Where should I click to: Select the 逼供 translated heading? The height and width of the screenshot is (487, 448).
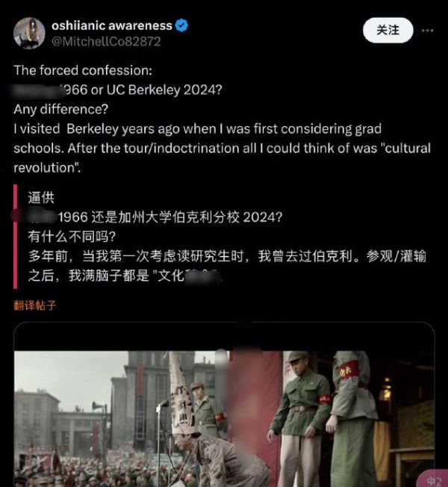point(41,197)
